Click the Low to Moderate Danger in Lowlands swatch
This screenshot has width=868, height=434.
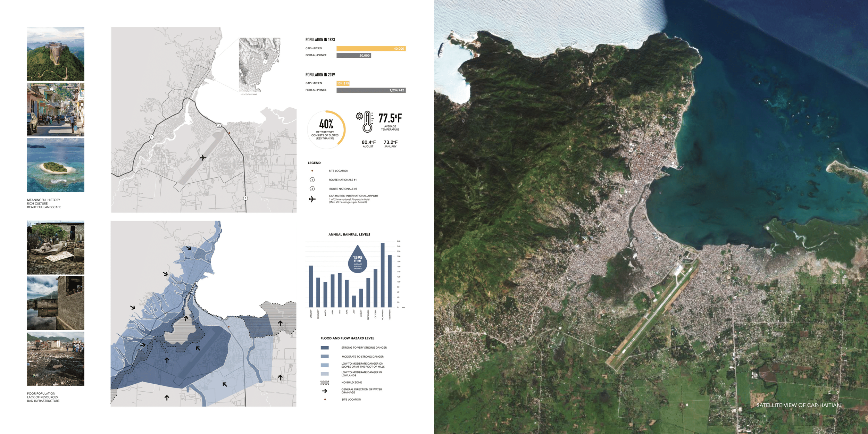(x=325, y=374)
